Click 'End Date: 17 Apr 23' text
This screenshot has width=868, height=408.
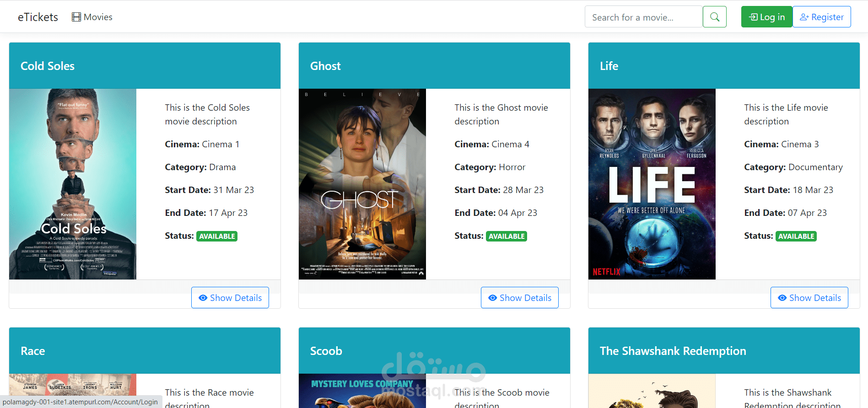(206, 213)
